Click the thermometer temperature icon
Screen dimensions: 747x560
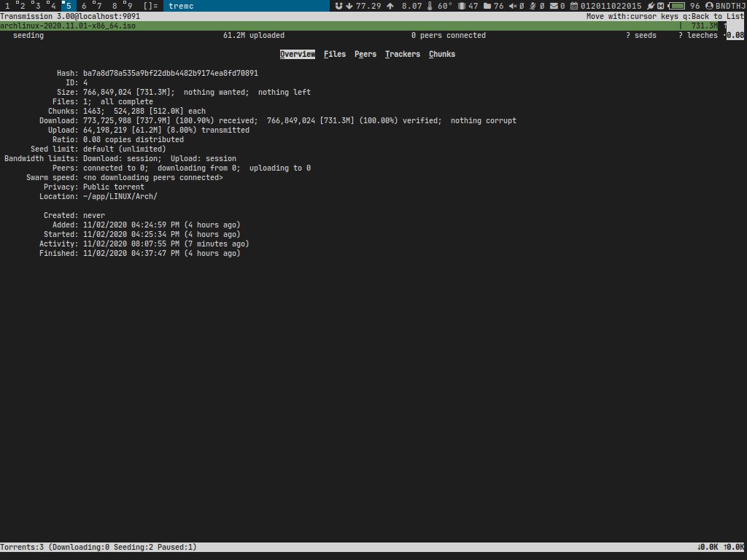(430, 6)
